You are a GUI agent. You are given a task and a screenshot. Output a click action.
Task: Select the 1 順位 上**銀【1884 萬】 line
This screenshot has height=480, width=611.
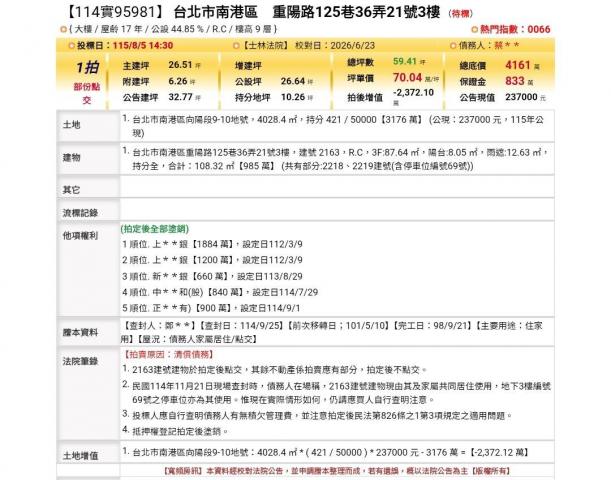212,244
